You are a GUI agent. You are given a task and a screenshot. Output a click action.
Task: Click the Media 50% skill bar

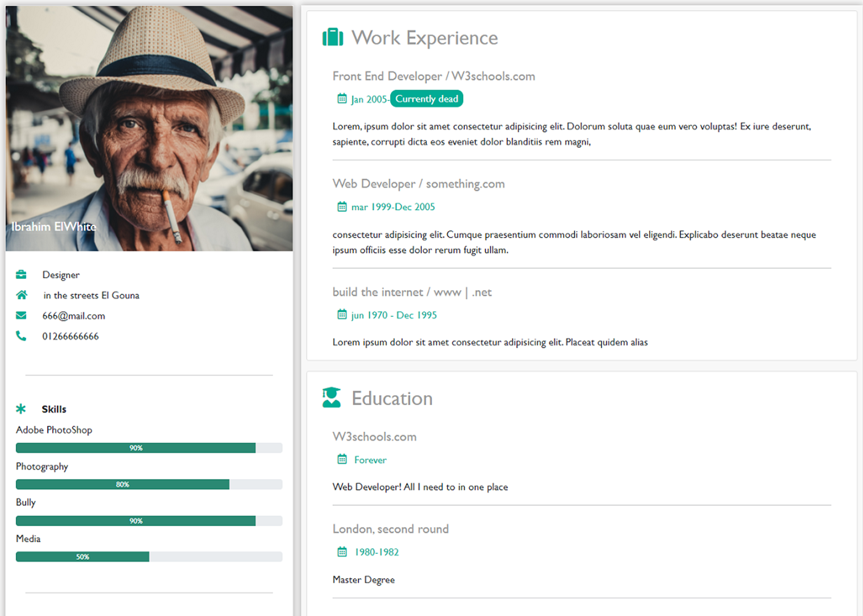click(x=149, y=557)
